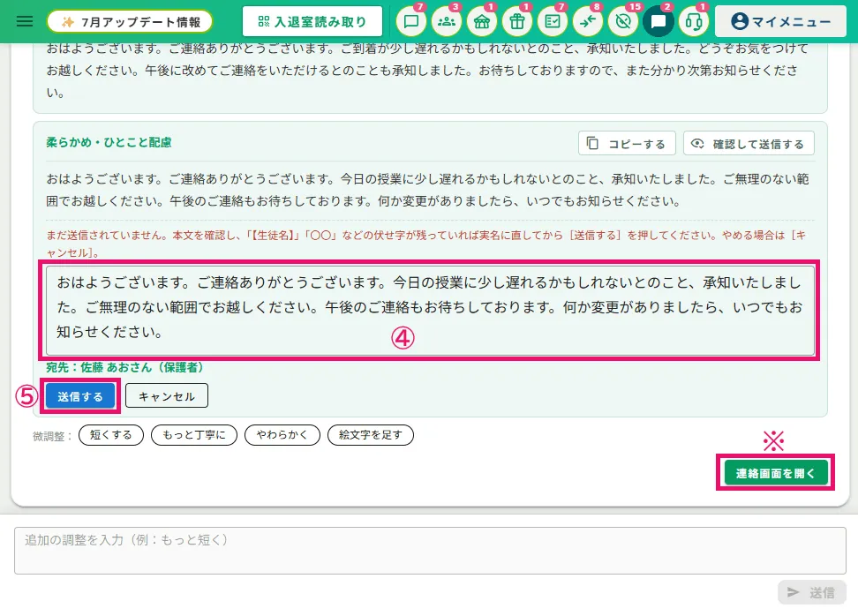Open the speech bubble messages icon

[x=411, y=22]
